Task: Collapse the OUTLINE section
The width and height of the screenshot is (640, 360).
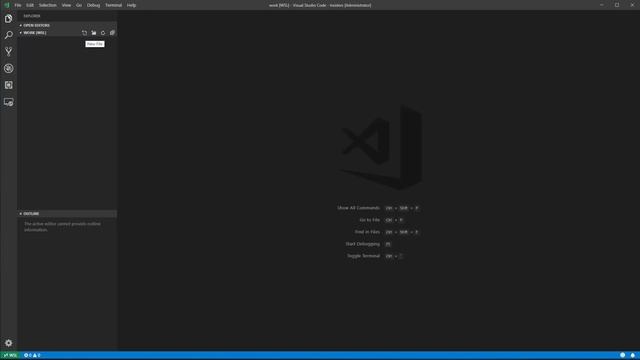Action: [x=67, y=214]
